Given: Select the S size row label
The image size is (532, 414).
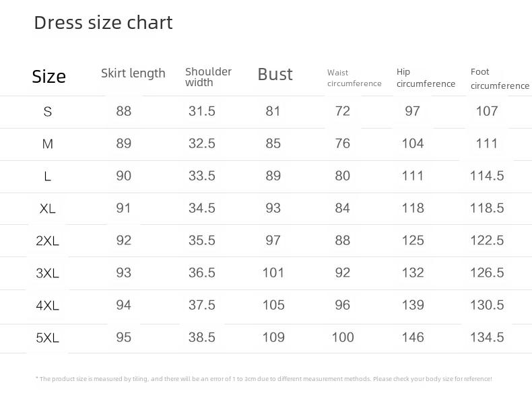Looking at the screenshot, I should 48,112.
